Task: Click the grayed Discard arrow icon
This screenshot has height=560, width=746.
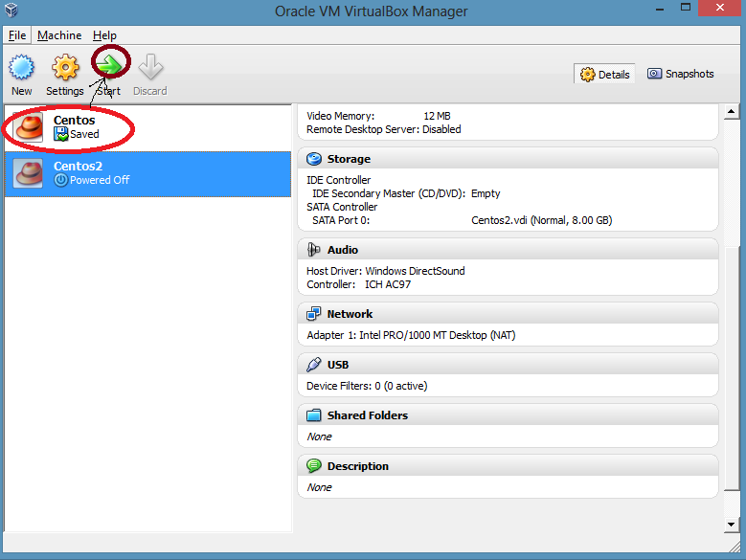Action: tap(150, 67)
